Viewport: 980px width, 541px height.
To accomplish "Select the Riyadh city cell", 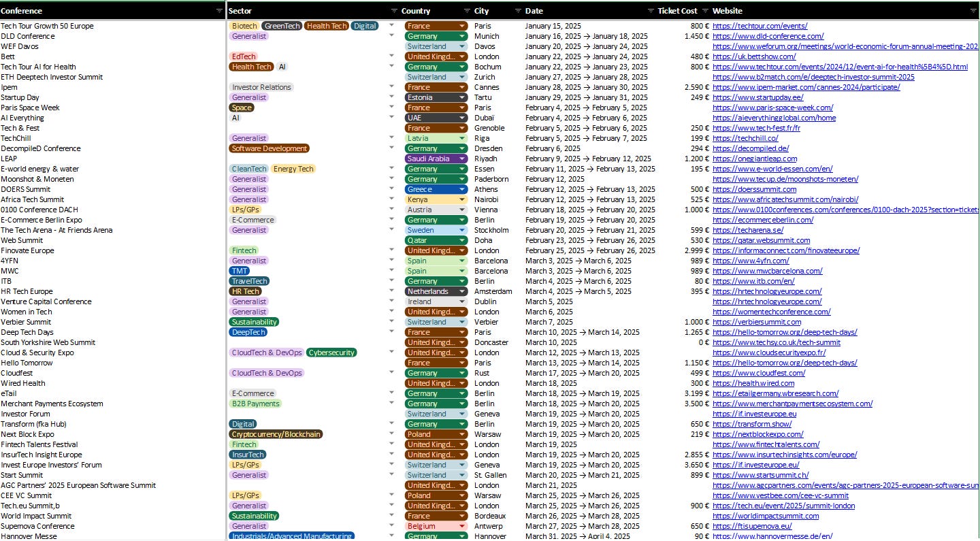I will click(497, 159).
